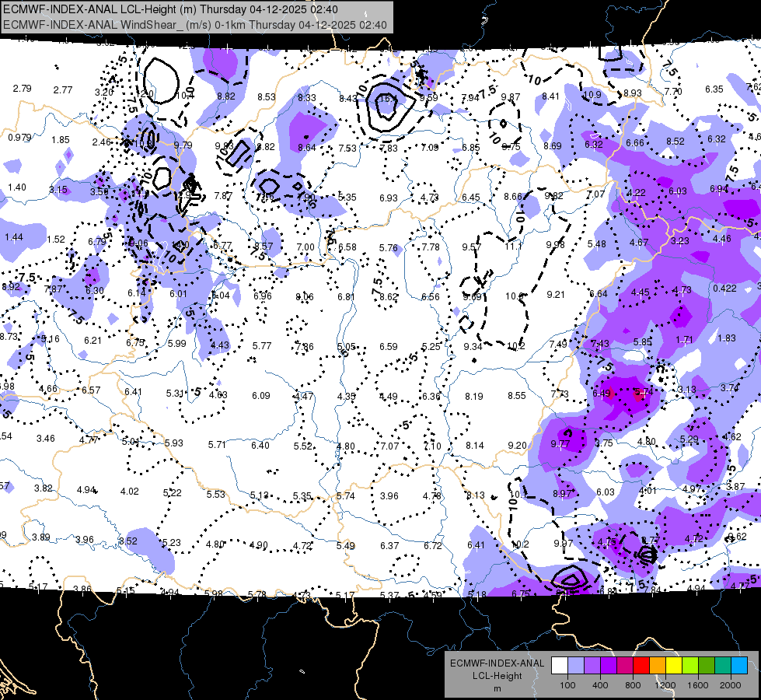Click the map value 5.53

216,495
